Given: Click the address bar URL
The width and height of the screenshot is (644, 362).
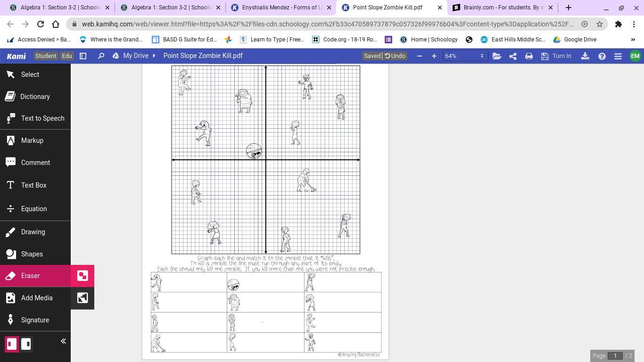Looking at the screenshot, I should tap(327, 24).
